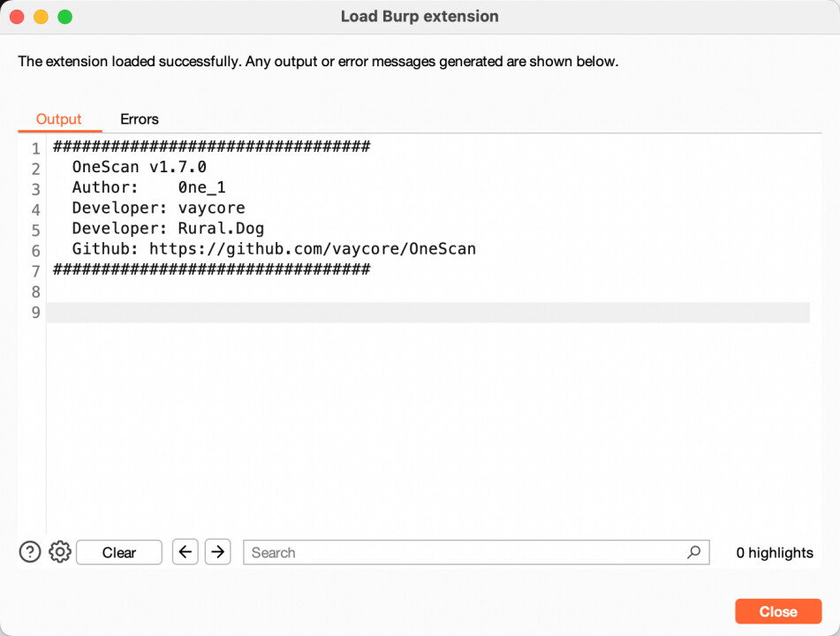Go to next search match arrow
Image resolution: width=840 pixels, height=636 pixels.
tap(217, 552)
